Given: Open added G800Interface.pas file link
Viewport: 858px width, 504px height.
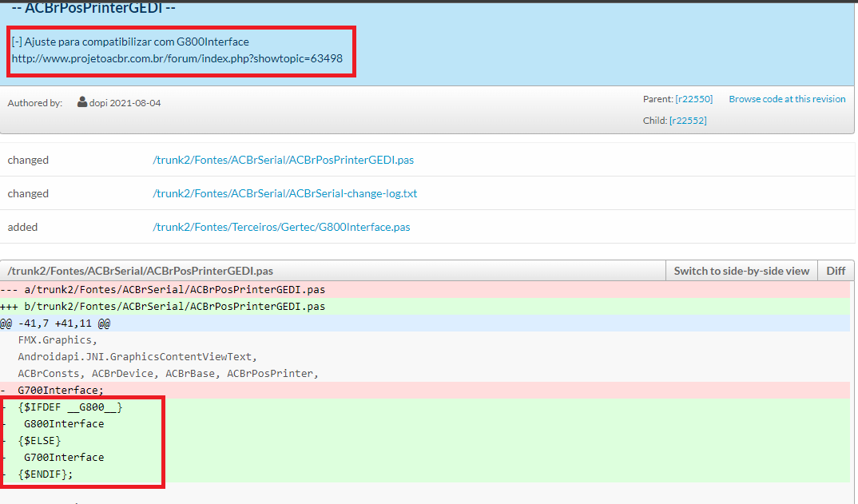Looking at the screenshot, I should (281, 227).
